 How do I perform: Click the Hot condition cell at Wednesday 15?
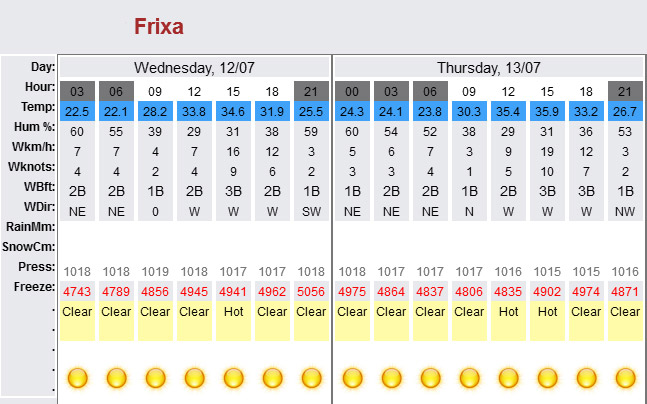coord(233,321)
